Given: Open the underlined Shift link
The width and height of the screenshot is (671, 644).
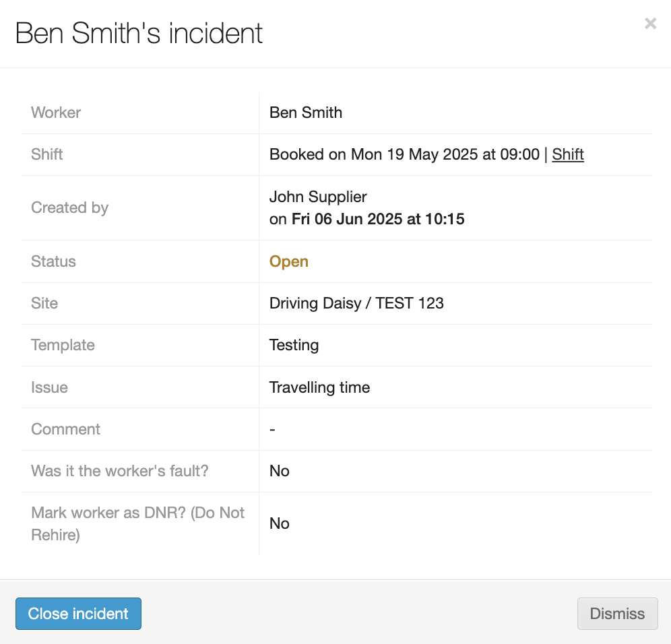Looking at the screenshot, I should tap(567, 154).
